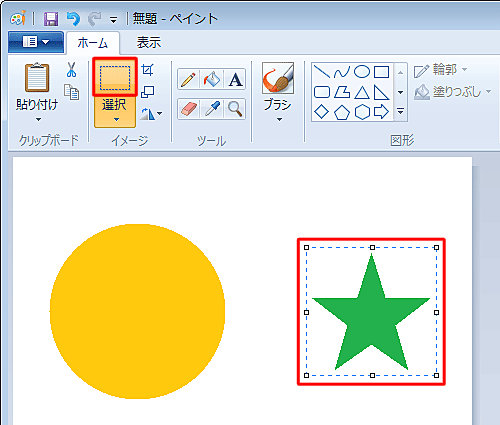Viewport: 500px width, 425px height.
Task: Expand the full shapes gallery
Action: tap(401, 111)
